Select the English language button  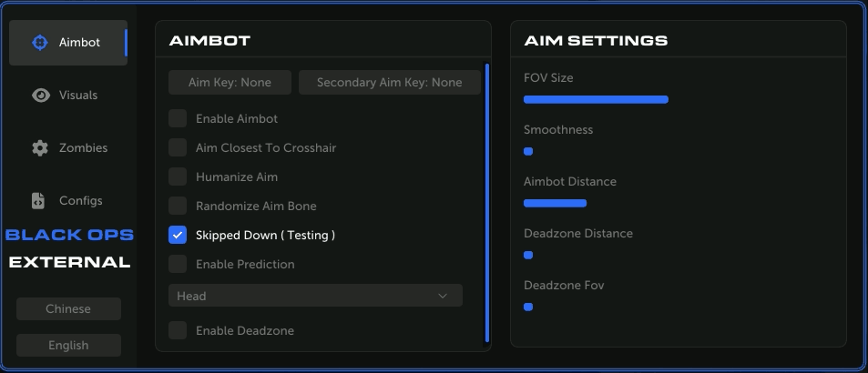coord(68,345)
